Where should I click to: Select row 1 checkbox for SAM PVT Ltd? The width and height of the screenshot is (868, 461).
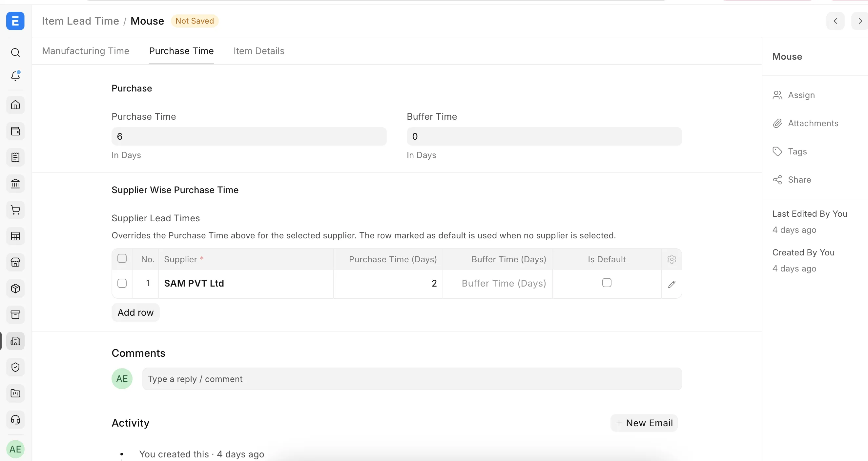click(x=122, y=283)
